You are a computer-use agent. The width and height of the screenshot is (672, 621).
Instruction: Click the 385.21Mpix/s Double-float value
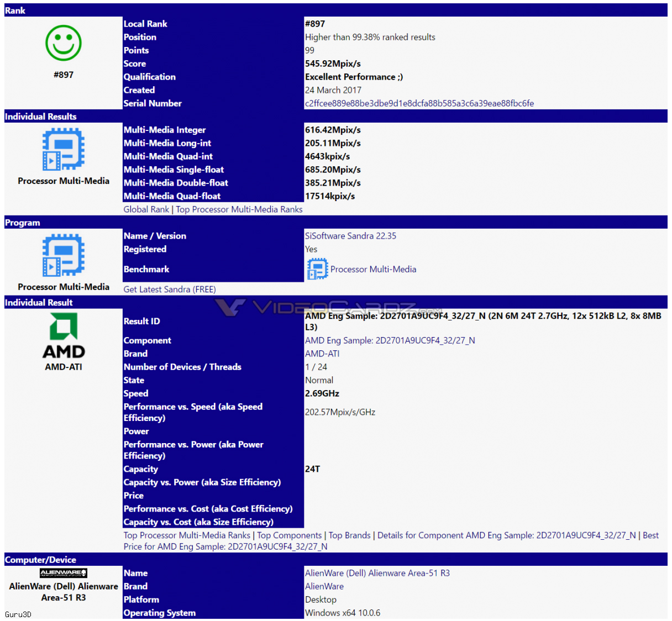click(x=333, y=183)
